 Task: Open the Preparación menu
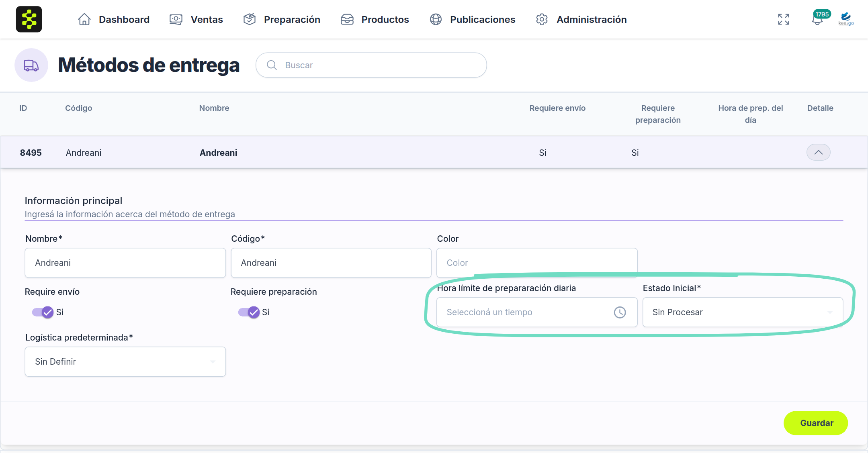coord(282,19)
